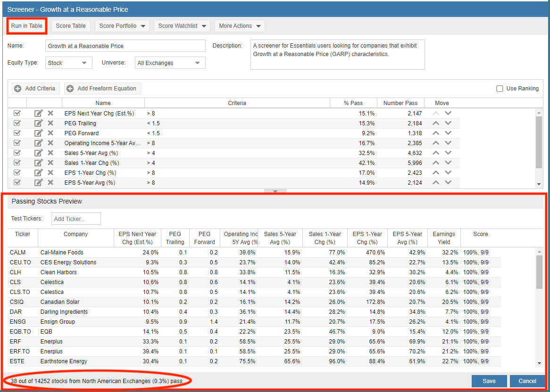Viewport: 550px width, 392px height.
Task: Move PEG Trailing criteria down
Action: coord(448,123)
